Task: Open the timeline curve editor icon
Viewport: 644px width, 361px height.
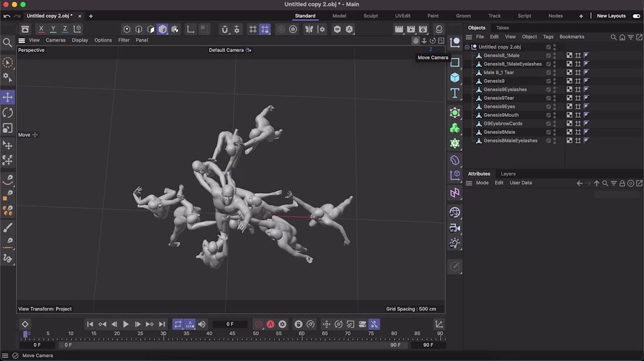Action: coord(439,324)
